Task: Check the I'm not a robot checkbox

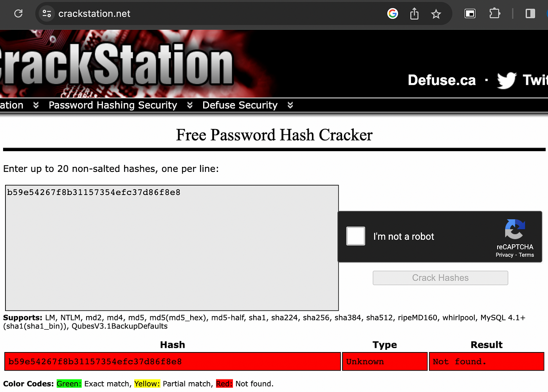Action: (356, 236)
